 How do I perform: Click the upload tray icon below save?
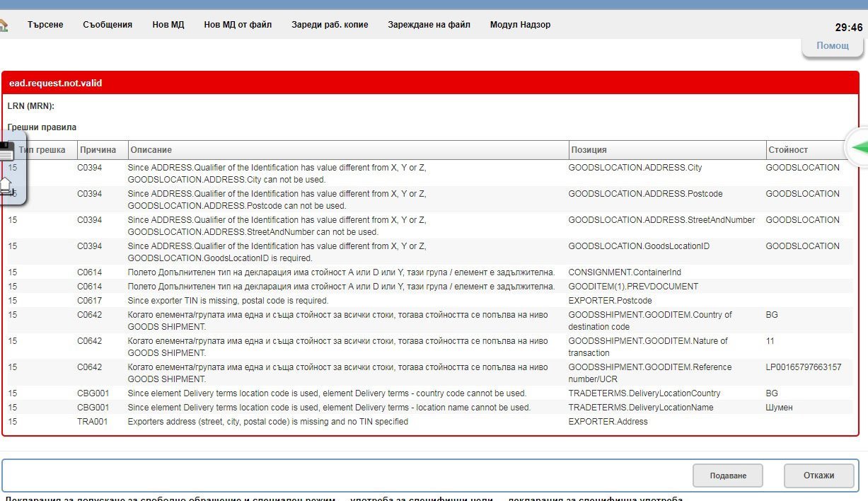(x=6, y=187)
